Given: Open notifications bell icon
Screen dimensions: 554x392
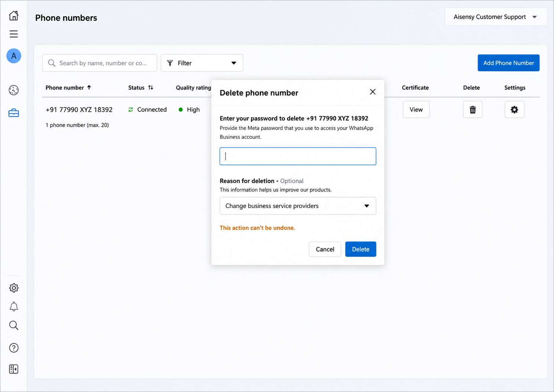Looking at the screenshot, I should click(14, 307).
